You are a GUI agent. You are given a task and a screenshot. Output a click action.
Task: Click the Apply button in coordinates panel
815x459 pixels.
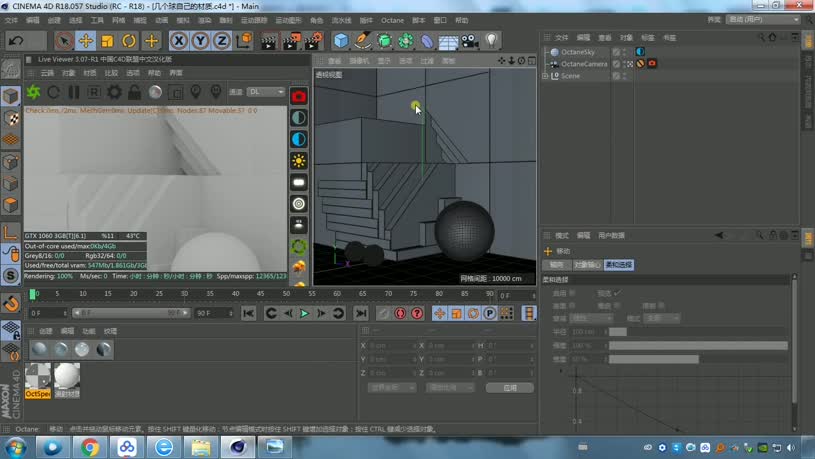click(x=510, y=388)
